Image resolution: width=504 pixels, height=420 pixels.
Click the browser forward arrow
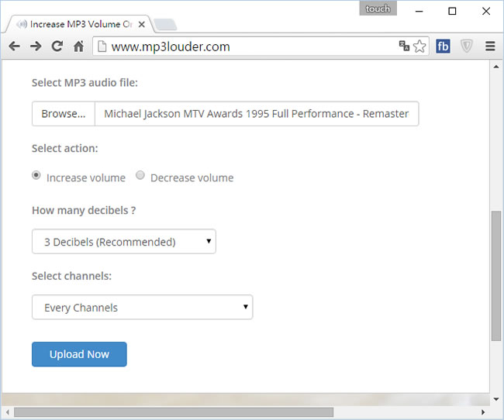(x=36, y=46)
